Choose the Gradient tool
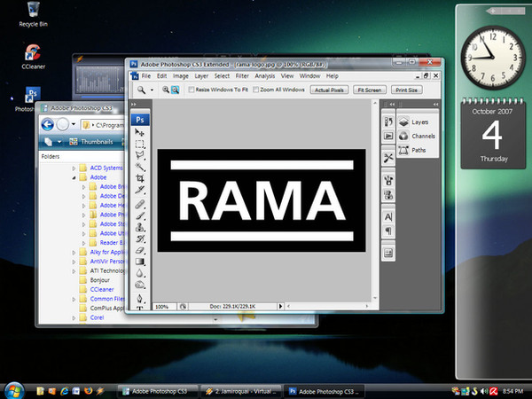The width and height of the screenshot is (532, 399). (140, 262)
